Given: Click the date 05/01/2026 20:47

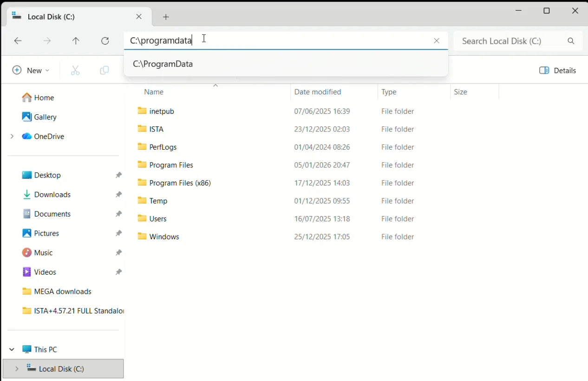Looking at the screenshot, I should (x=322, y=165).
